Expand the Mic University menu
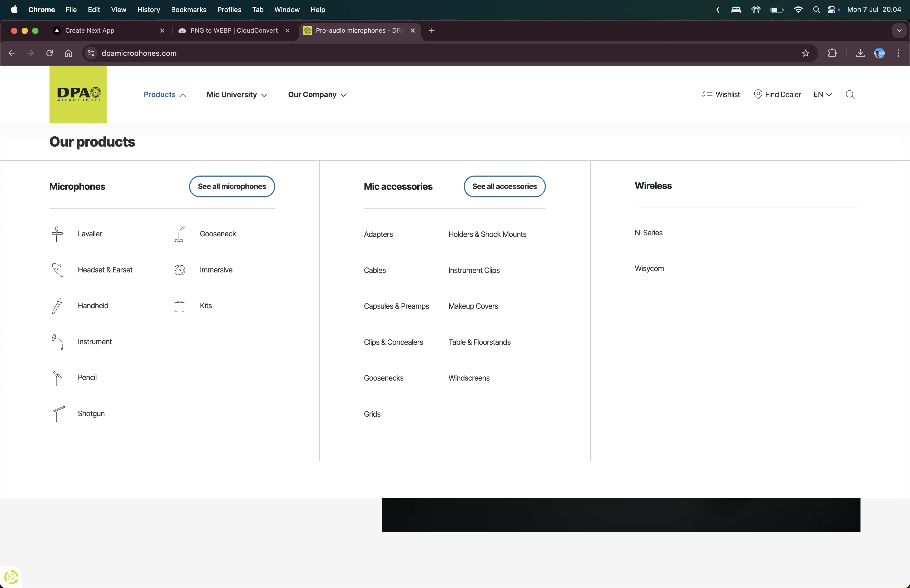This screenshot has width=910, height=588. tap(236, 94)
